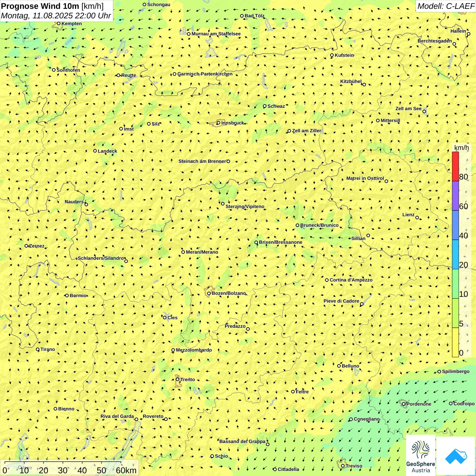Click the Modell: C-LAEF label
Screen dimensions: 476x476
(x=446, y=6)
